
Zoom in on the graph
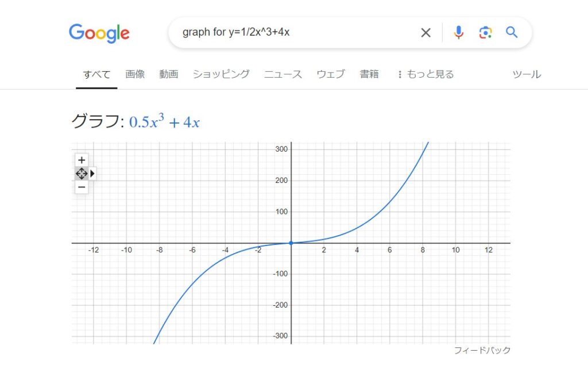pyautogui.click(x=82, y=160)
